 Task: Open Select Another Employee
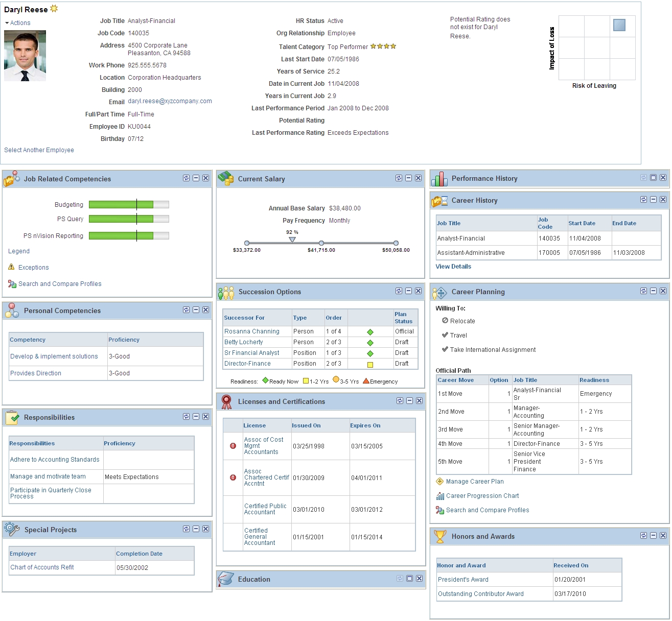[38, 150]
